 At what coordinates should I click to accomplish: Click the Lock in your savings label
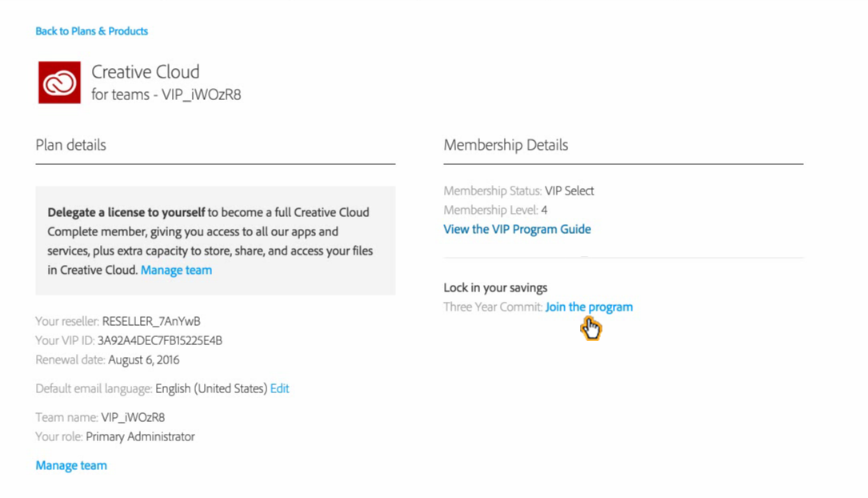(x=495, y=287)
